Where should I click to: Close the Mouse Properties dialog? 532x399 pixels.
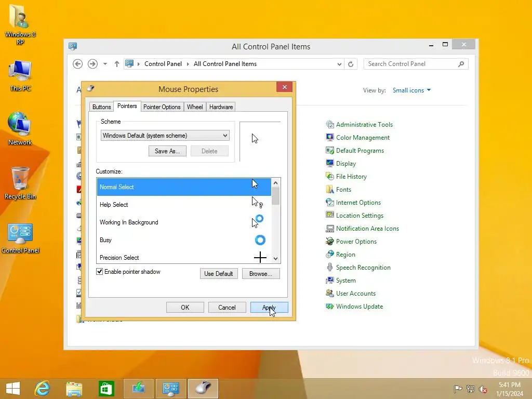pyautogui.click(x=284, y=87)
